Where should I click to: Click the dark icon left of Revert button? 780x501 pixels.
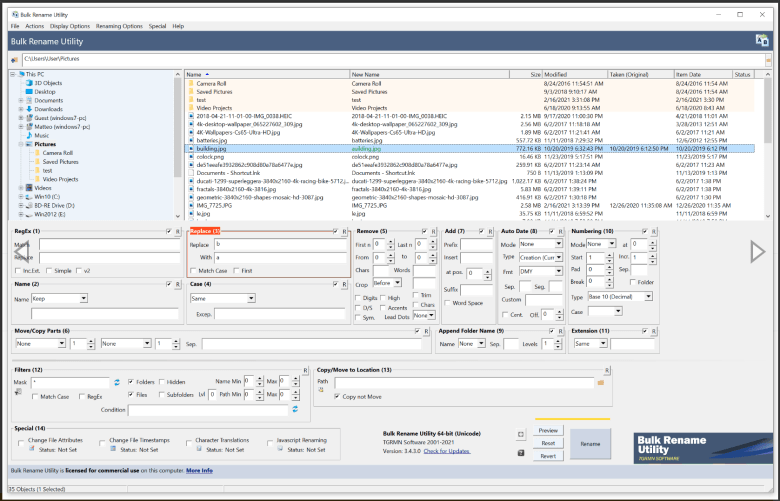pos(520,453)
